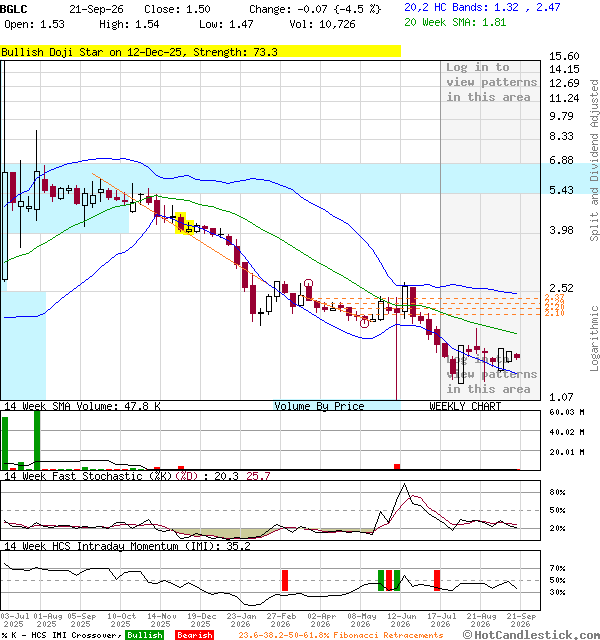Click the red circle marker below mid-May candle
600x640 pixels.
tap(364, 323)
